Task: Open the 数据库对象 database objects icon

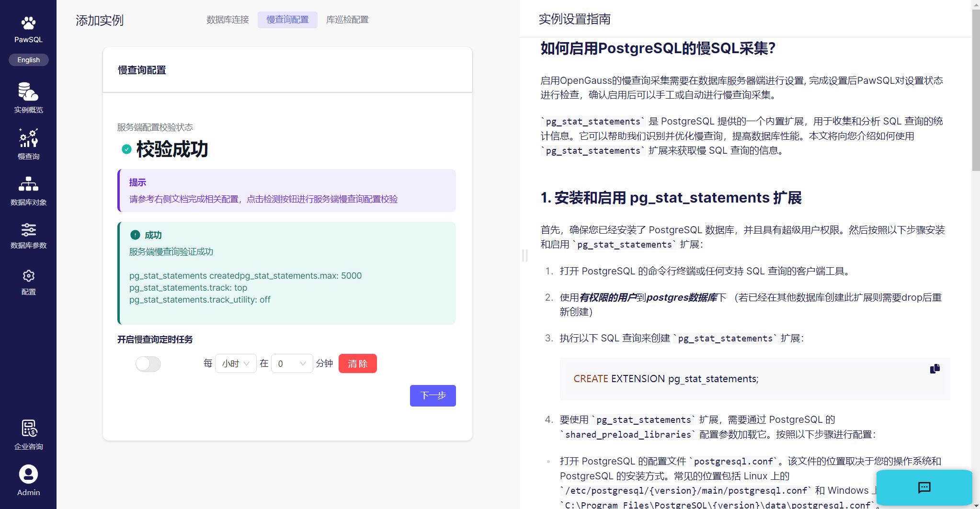Action: click(x=28, y=184)
